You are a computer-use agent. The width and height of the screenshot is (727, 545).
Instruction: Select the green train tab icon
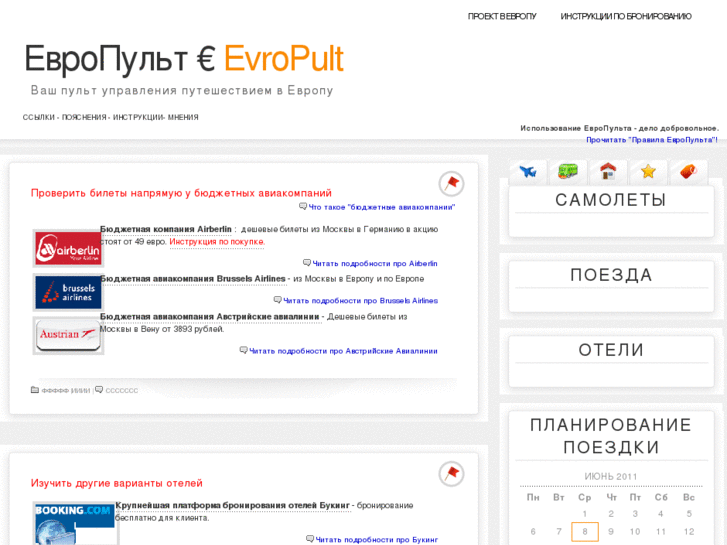[x=568, y=171]
